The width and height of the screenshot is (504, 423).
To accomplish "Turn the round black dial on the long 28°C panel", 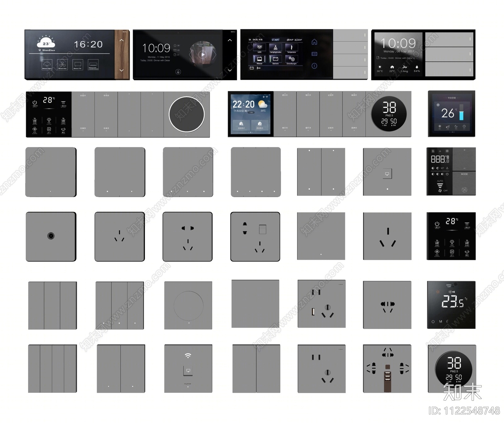I will [187, 114].
